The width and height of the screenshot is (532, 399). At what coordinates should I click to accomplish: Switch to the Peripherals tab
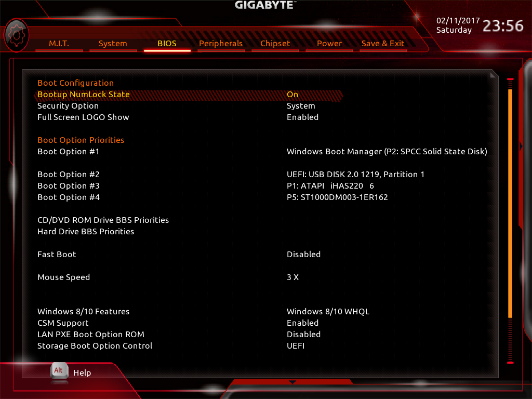tap(221, 44)
